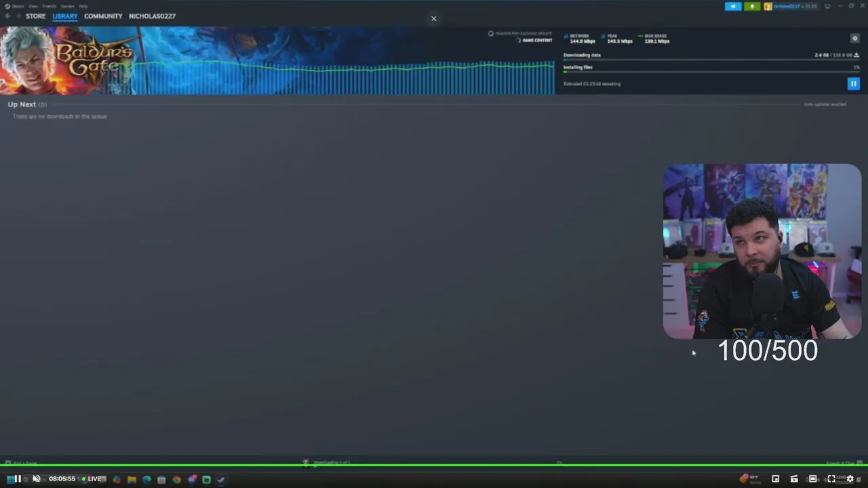Click the Up Next heading

click(x=22, y=104)
